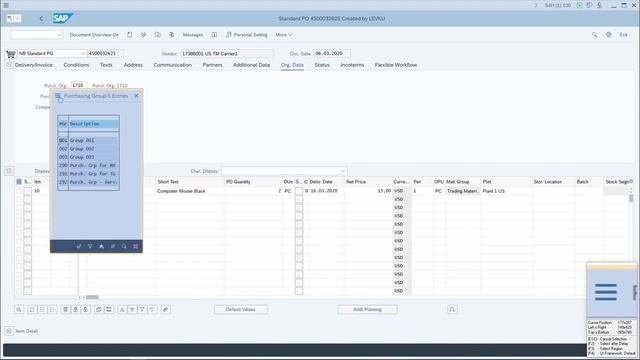The height and width of the screenshot is (360, 640).
Task: Click the icon button right of Addl Planning
Action: pos(452,309)
